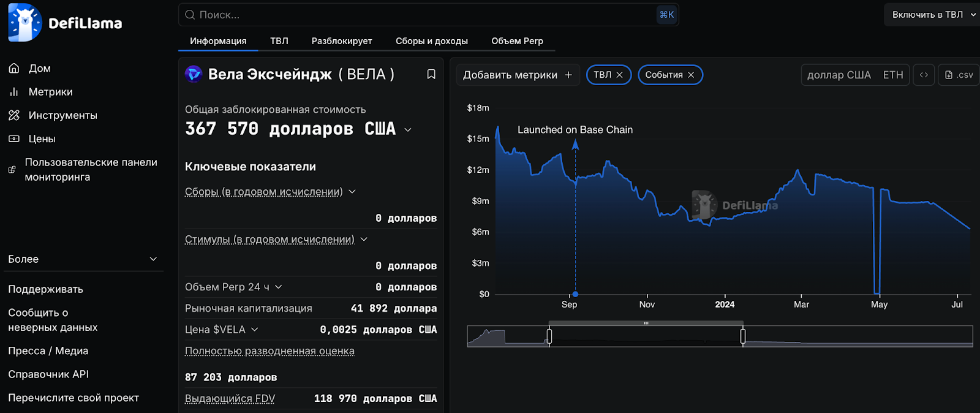The height and width of the screenshot is (413, 980).
Task: Click the left handle of chart range slider
Action: pos(549,336)
